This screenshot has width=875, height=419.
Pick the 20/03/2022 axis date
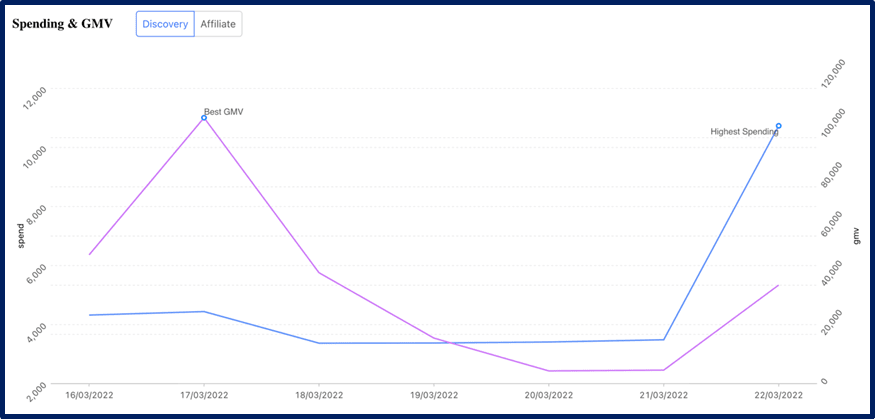tap(548, 395)
